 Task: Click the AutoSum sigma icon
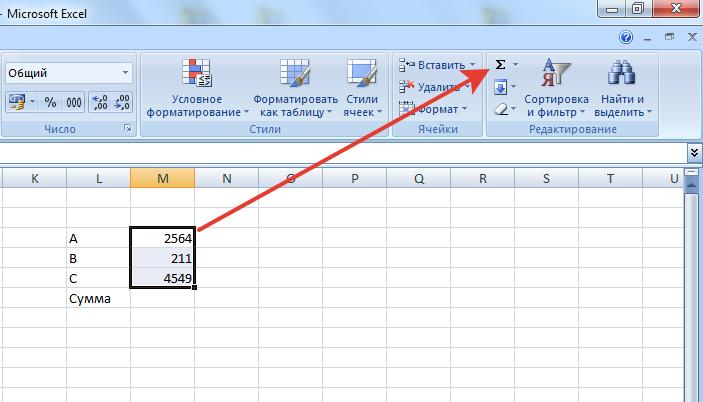[x=500, y=65]
